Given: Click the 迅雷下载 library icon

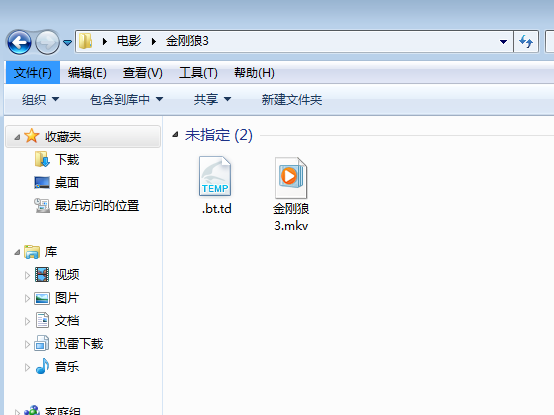Looking at the screenshot, I should click(41, 343).
